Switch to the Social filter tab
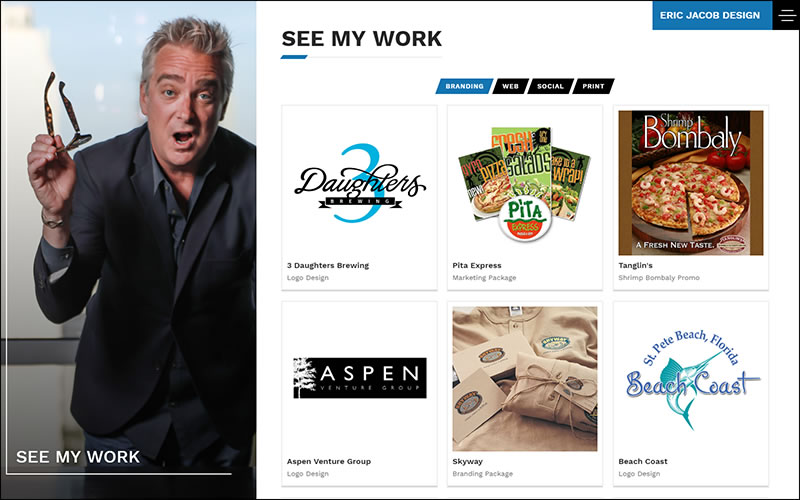This screenshot has height=500, width=800. click(550, 86)
